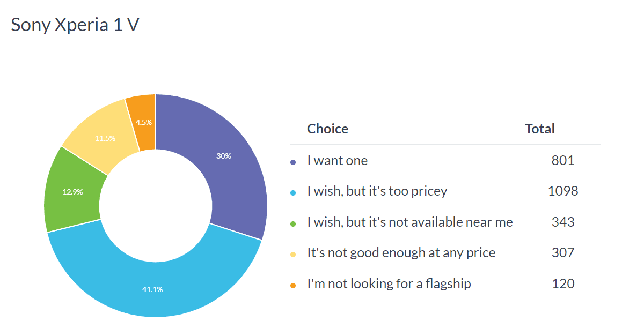Click the 1098 total value

[563, 191]
